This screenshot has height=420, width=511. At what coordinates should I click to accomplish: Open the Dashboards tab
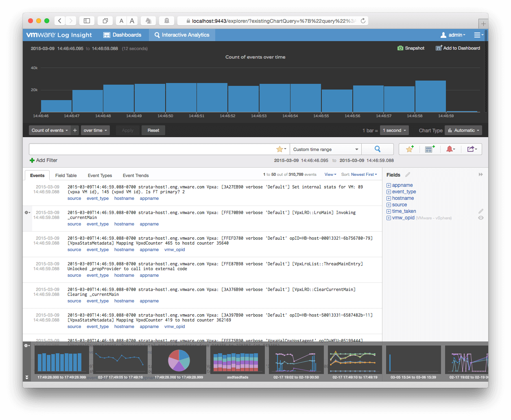coord(122,35)
